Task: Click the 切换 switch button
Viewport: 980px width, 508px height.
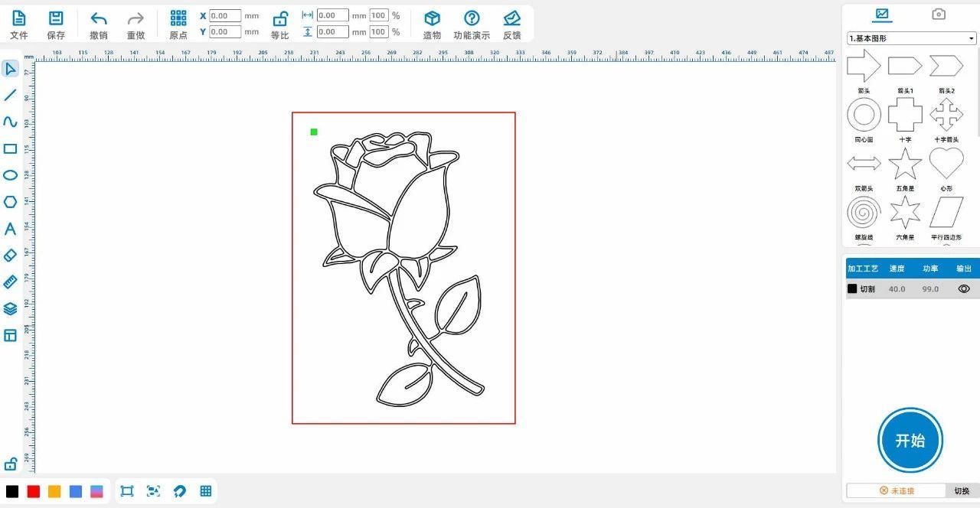Action: (962, 490)
